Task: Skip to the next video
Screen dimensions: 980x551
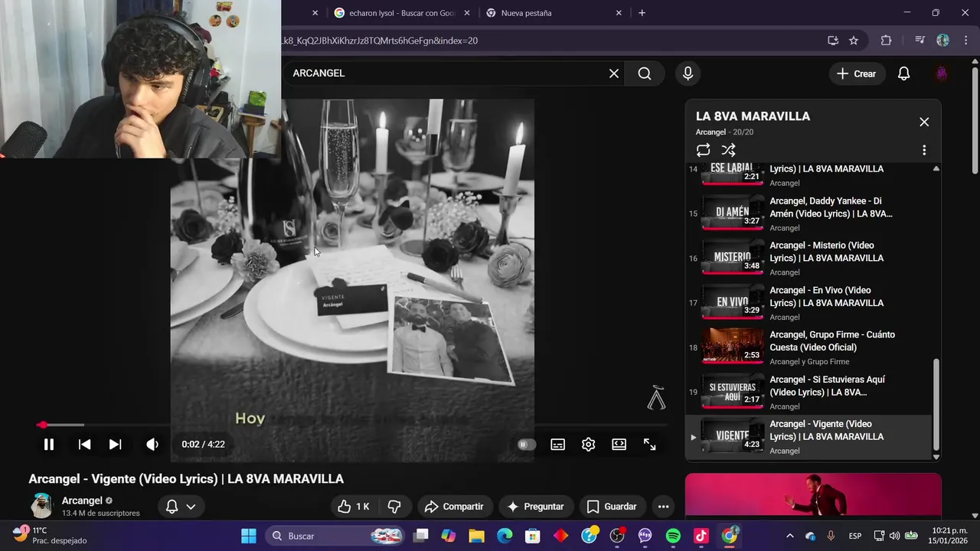Action: [115, 444]
